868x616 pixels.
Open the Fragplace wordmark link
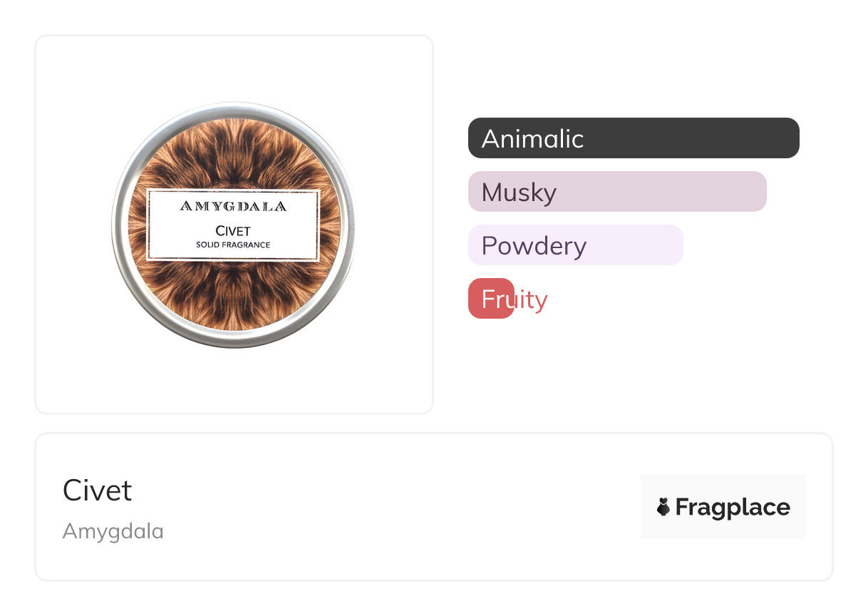(733, 507)
